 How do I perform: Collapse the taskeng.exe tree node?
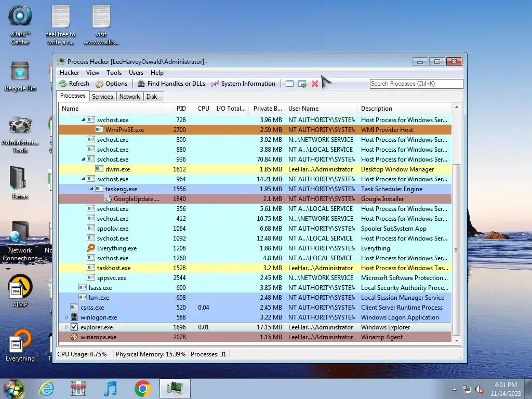click(x=91, y=189)
